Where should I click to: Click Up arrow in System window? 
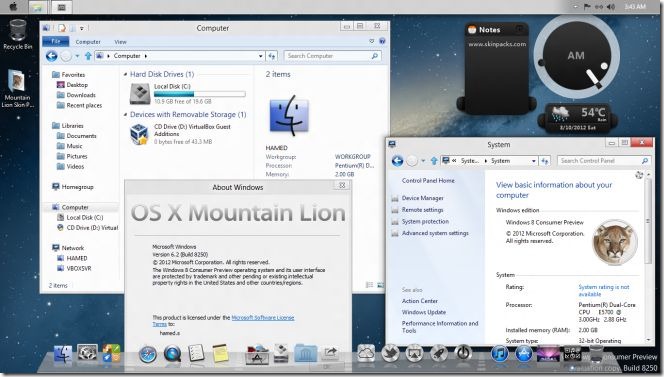434,161
